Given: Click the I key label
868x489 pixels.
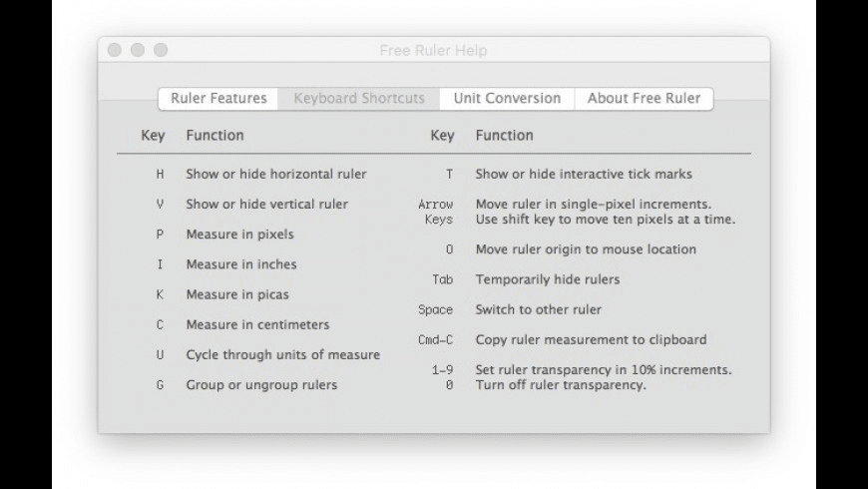Looking at the screenshot, I should 160,264.
